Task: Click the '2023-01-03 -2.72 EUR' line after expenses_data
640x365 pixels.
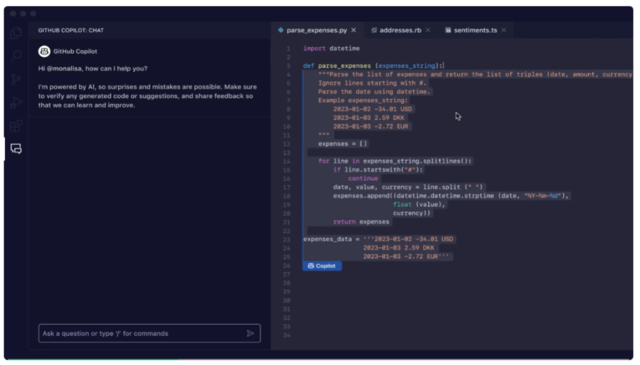Action: click(406, 256)
